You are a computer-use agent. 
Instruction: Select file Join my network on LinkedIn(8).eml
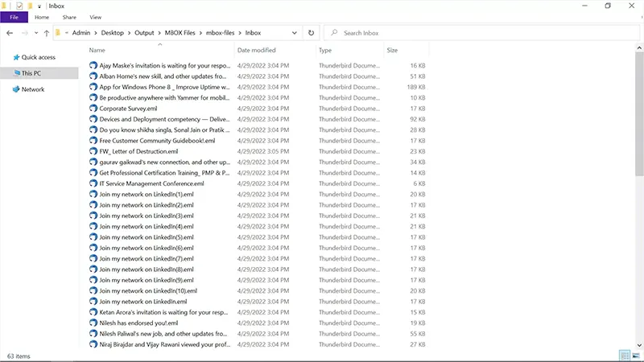point(147,269)
